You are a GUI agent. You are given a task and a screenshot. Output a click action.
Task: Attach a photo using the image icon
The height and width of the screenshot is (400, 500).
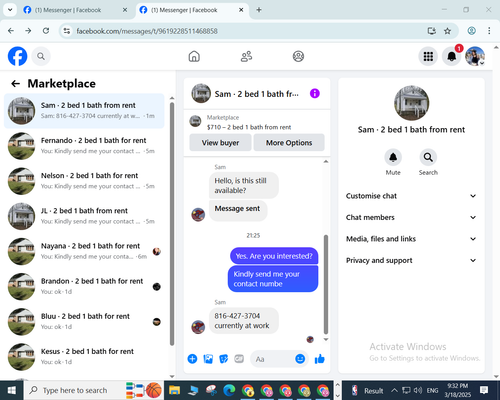[x=208, y=359]
